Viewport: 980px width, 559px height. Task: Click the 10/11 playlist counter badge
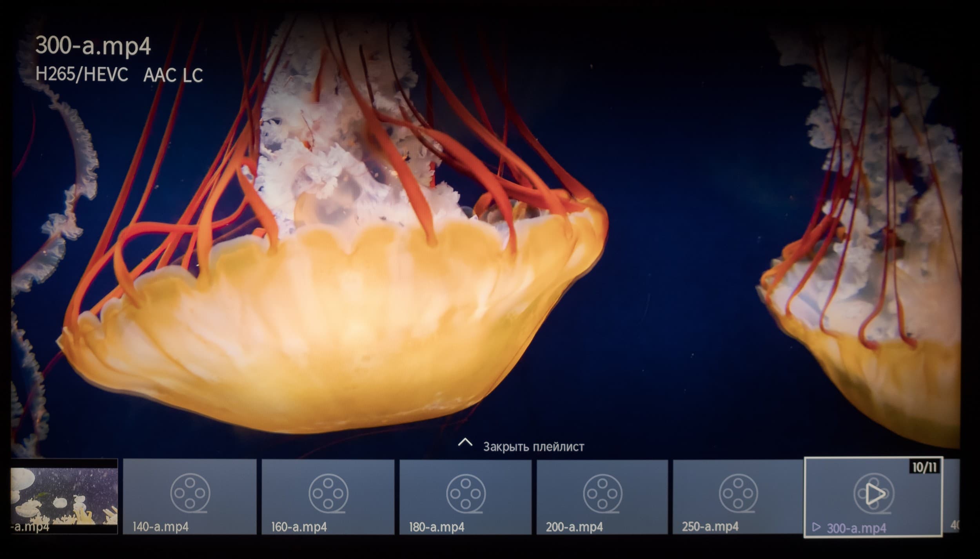coord(925,467)
